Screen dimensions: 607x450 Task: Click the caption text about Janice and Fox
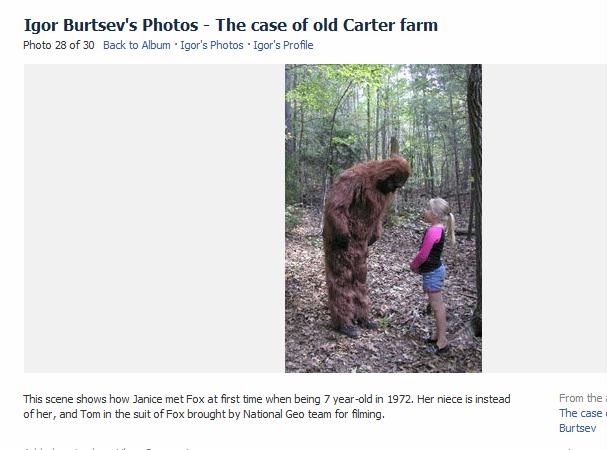click(x=267, y=406)
